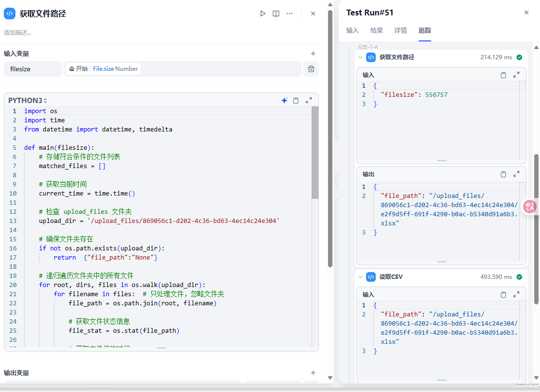Switch to the 详情 tab
The height and width of the screenshot is (392, 540).
tap(400, 30)
